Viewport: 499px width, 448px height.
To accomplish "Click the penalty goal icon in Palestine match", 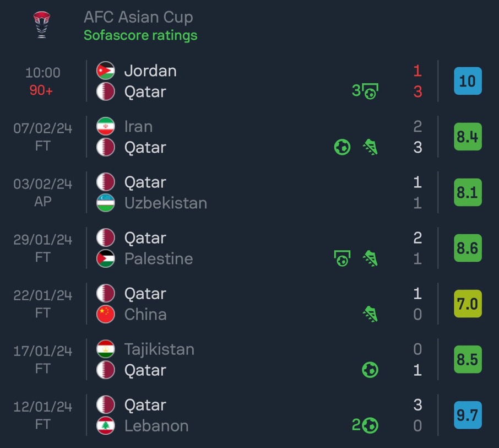I will click(x=343, y=258).
